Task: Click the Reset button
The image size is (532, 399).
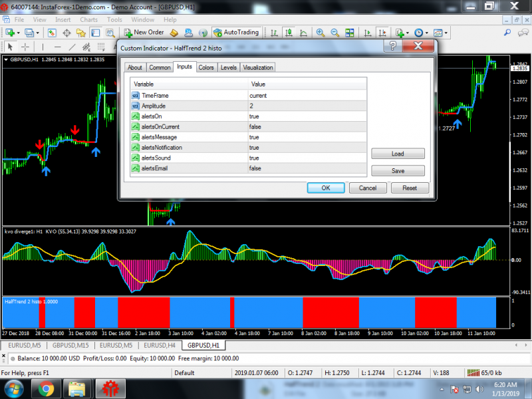Action: pos(410,188)
